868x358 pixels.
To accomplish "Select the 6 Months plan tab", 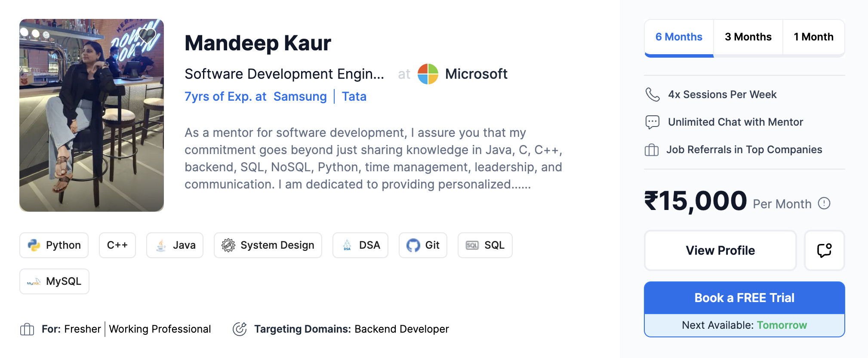I will click(x=679, y=37).
